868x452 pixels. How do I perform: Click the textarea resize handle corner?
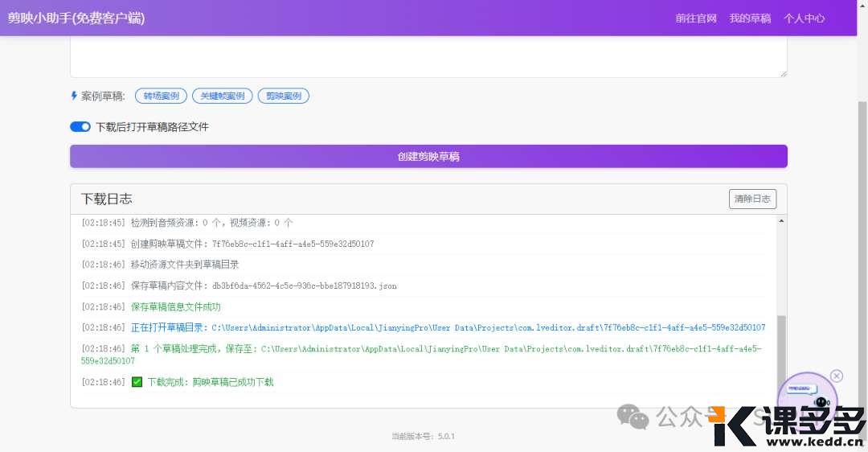pyautogui.click(x=783, y=73)
